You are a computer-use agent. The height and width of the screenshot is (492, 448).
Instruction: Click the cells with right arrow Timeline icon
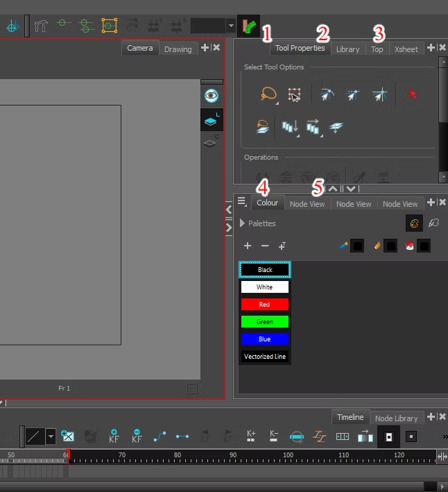point(365,436)
